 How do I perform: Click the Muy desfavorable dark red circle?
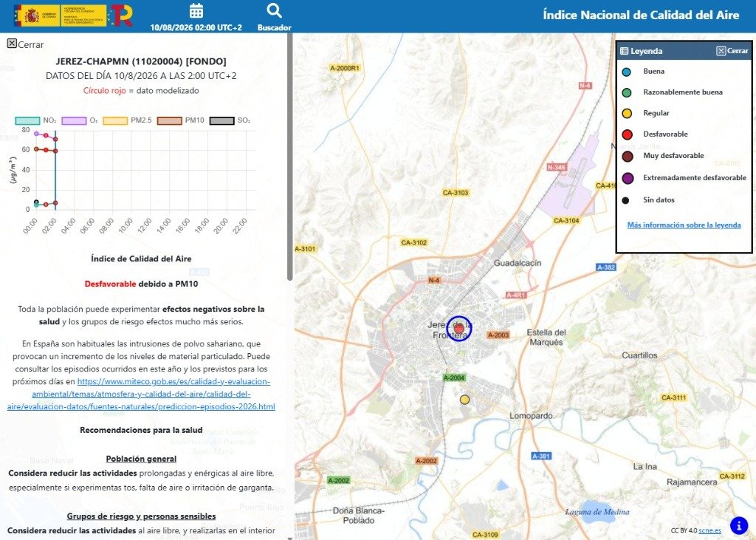628,157
